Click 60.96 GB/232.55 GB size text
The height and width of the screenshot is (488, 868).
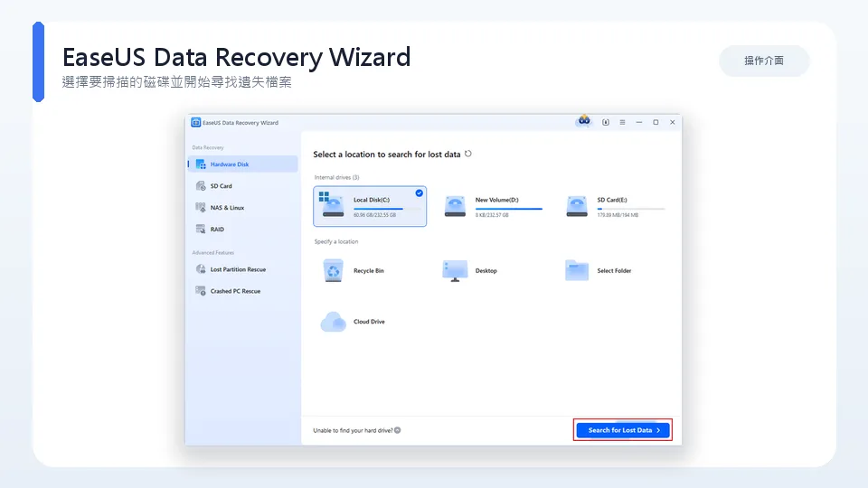(x=374, y=215)
